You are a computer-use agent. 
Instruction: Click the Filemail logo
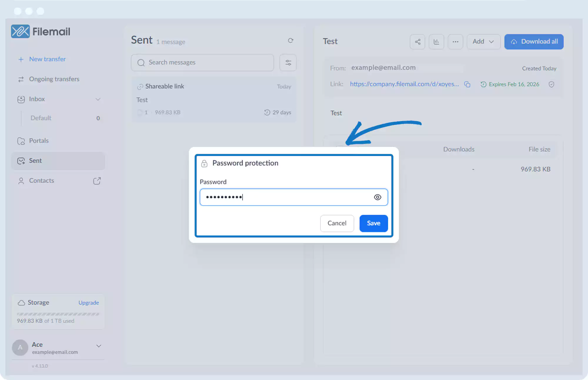tap(41, 31)
